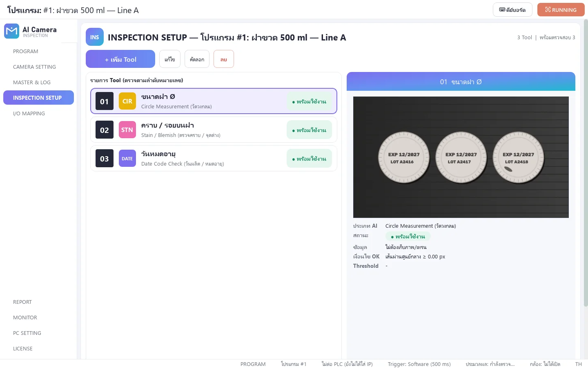The image size is (588, 368).
Task: Open the คีย์บอร์ด keyboard button
Action: click(x=512, y=10)
